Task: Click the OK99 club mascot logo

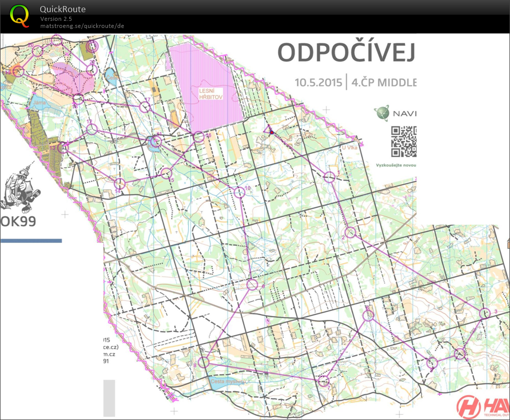Action: [x=20, y=191]
